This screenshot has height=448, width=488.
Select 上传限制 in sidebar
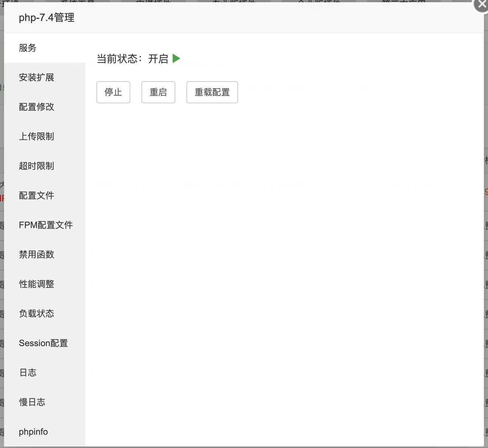(45, 137)
